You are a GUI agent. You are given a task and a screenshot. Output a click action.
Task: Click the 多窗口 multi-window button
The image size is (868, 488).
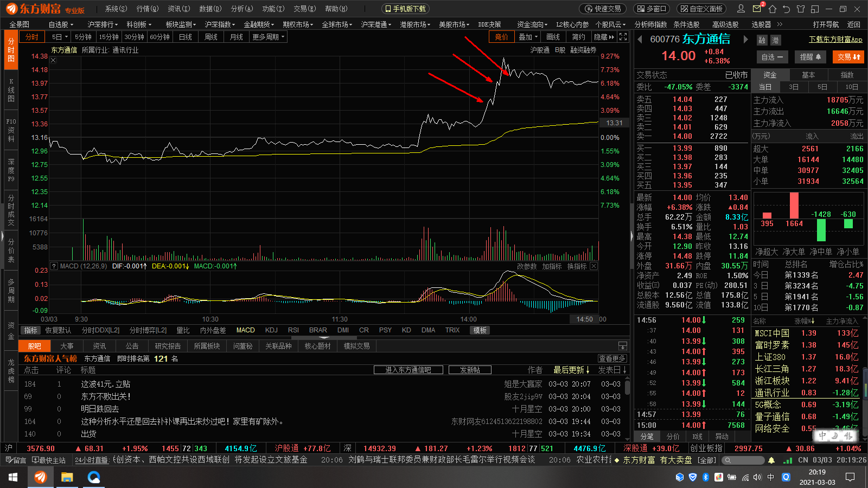[x=651, y=9]
